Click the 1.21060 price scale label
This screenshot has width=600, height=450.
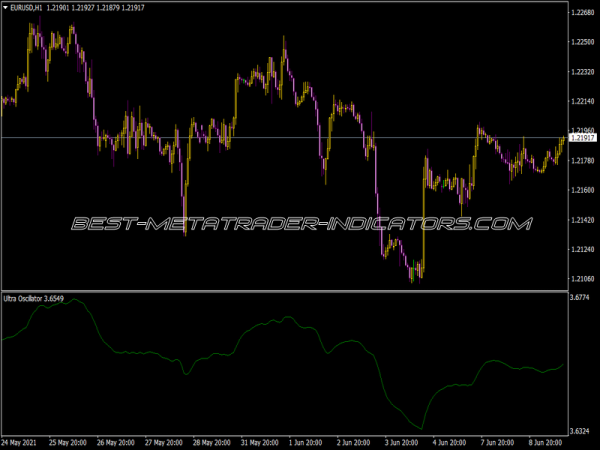pyautogui.click(x=582, y=278)
